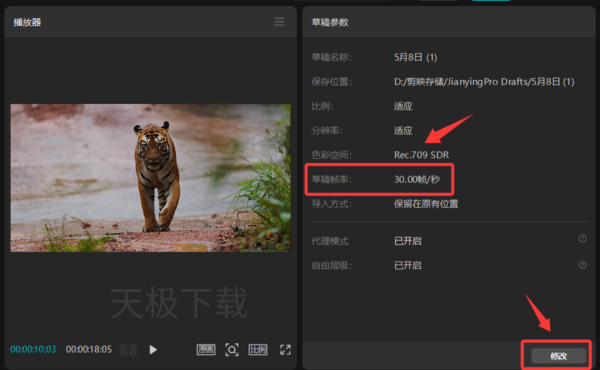Click the tiger video preview frame
600x370 pixels.
pos(150,178)
